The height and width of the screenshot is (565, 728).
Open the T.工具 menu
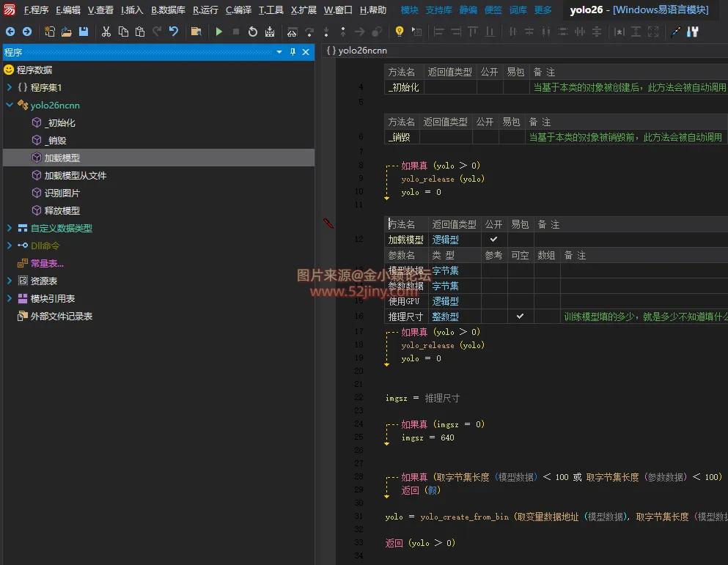[271, 10]
